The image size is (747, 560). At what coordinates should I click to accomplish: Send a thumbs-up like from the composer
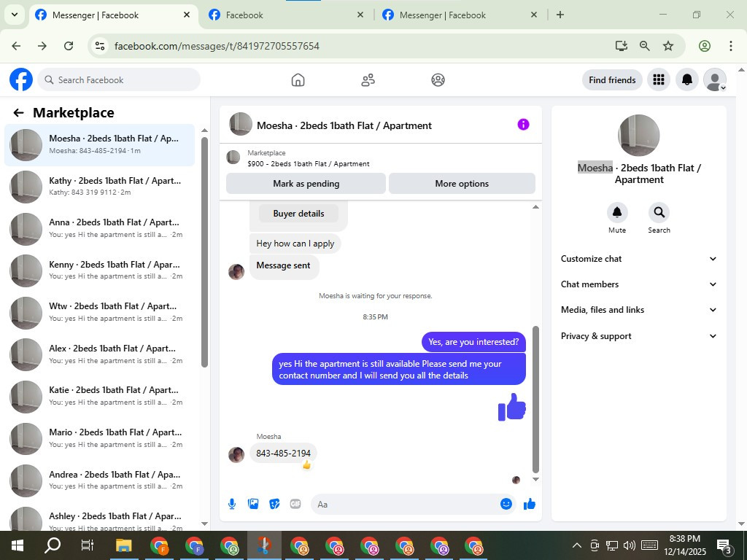click(x=530, y=504)
